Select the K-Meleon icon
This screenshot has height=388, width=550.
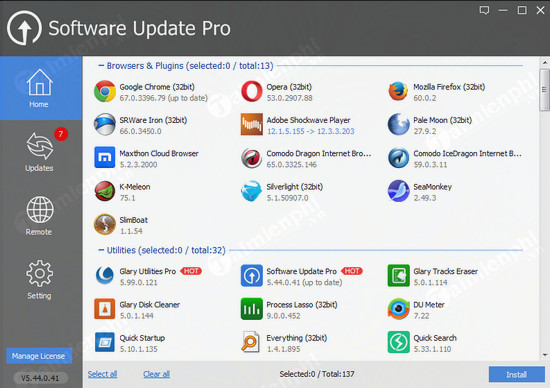105,191
